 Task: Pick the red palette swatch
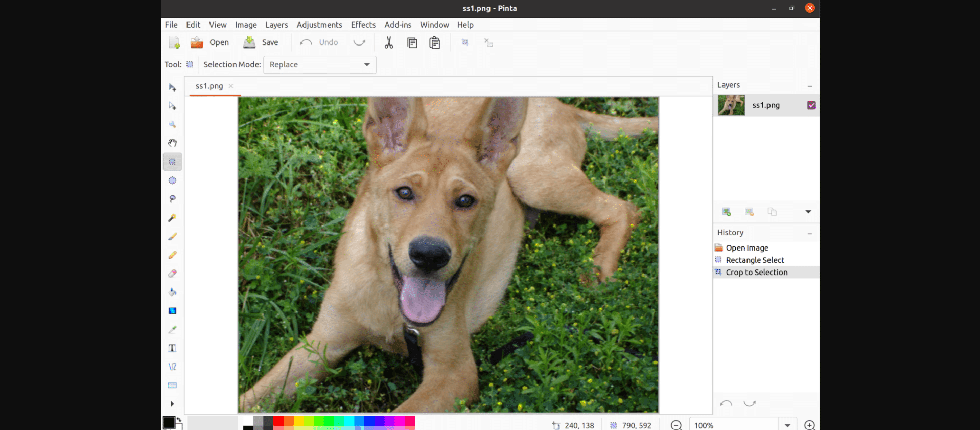click(278, 421)
